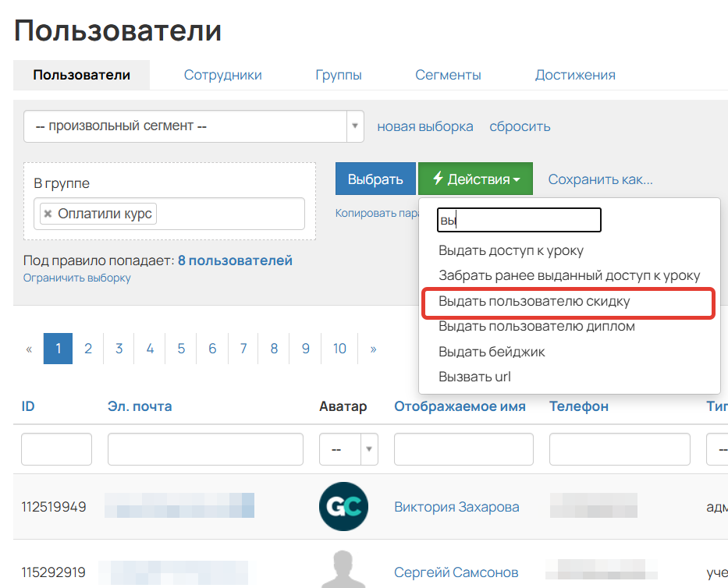Open pagination page 9

306,349
